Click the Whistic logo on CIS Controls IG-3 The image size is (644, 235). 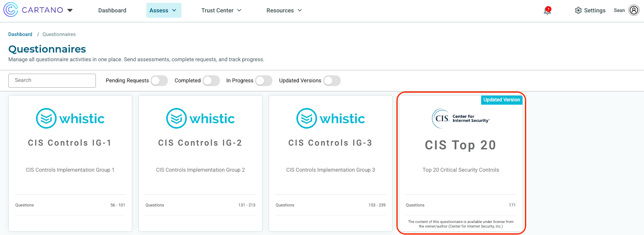point(331,119)
